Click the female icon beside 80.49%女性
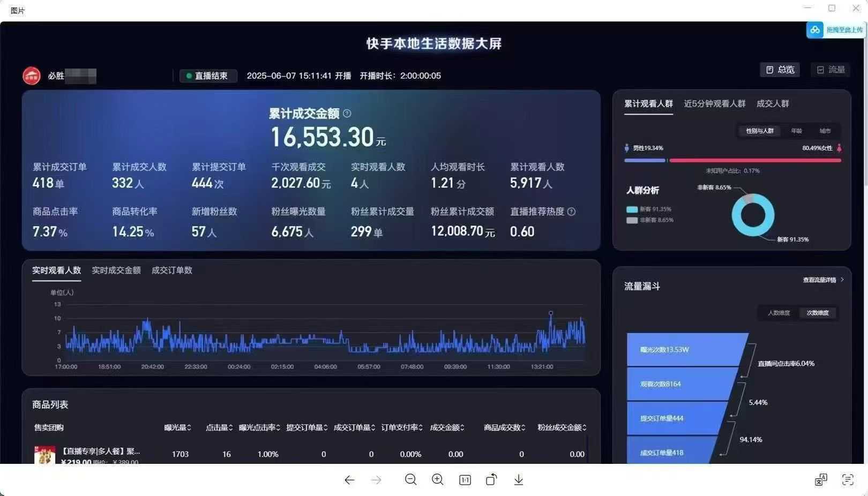This screenshot has width=868, height=496. tap(839, 148)
